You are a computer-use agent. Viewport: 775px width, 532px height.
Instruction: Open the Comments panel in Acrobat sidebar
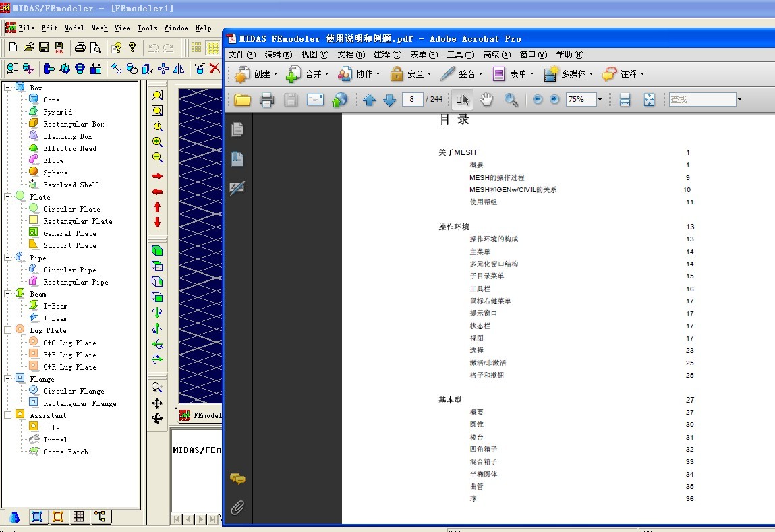tap(237, 479)
